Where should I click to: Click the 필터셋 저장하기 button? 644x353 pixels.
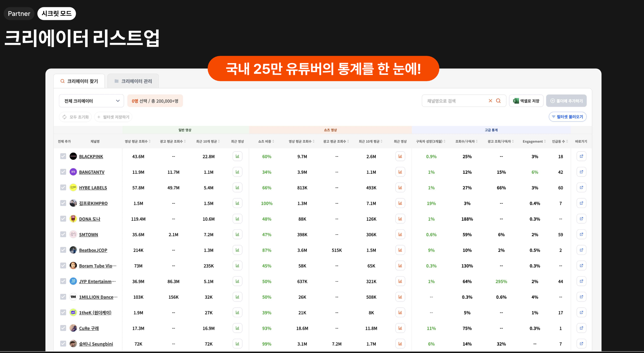coord(113,117)
